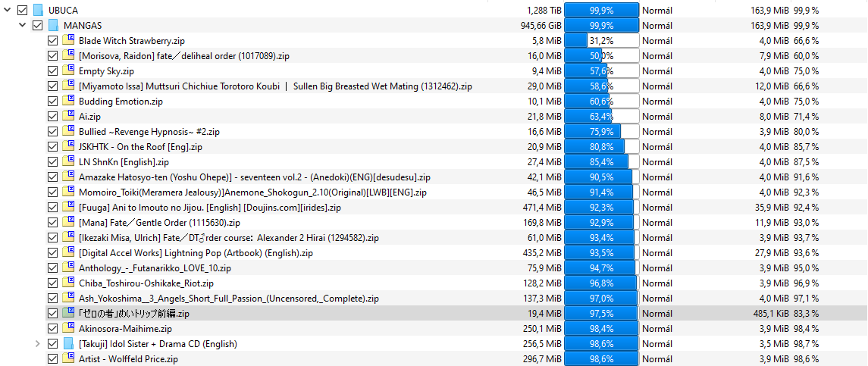Toggle checkbox for Chiba_Toshirou-Oshikake_Riot.zip

(52, 283)
